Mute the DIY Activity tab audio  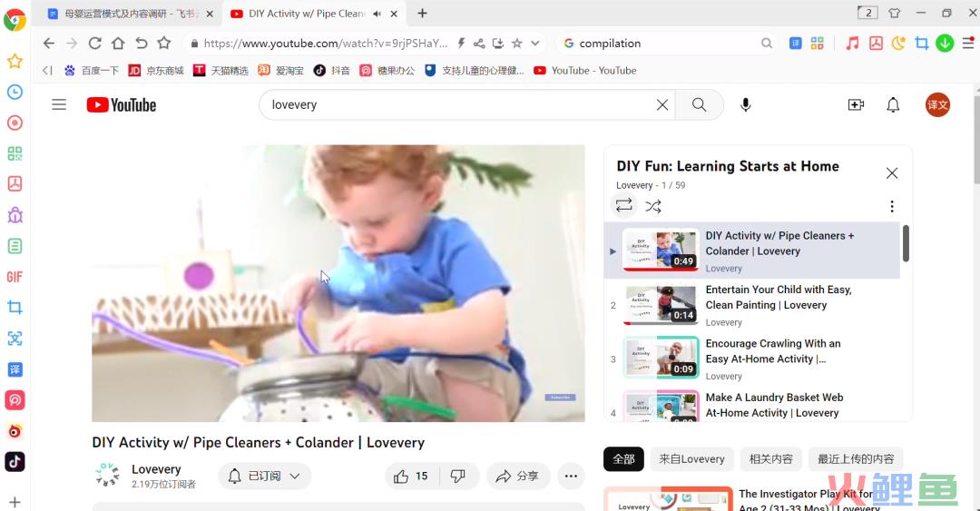click(x=377, y=13)
